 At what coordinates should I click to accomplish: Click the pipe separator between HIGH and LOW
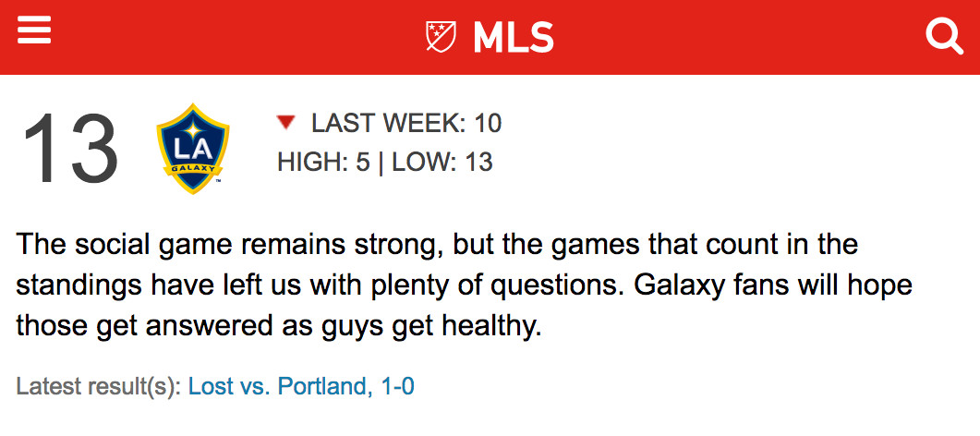click(381, 163)
